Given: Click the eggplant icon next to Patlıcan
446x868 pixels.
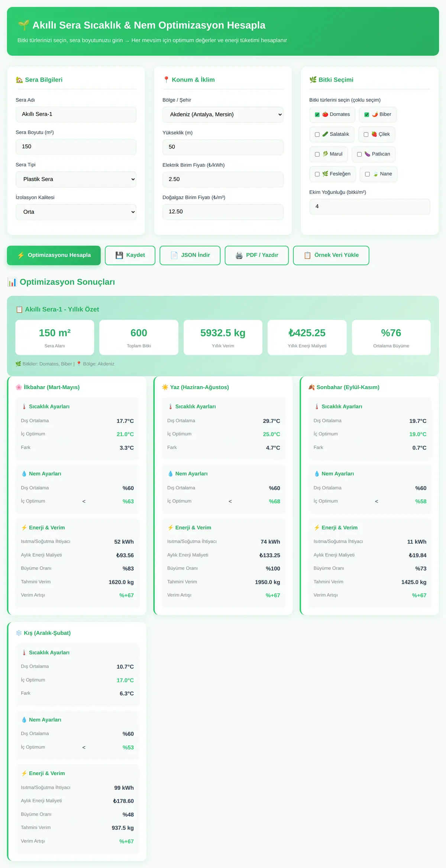Looking at the screenshot, I should tap(368, 154).
